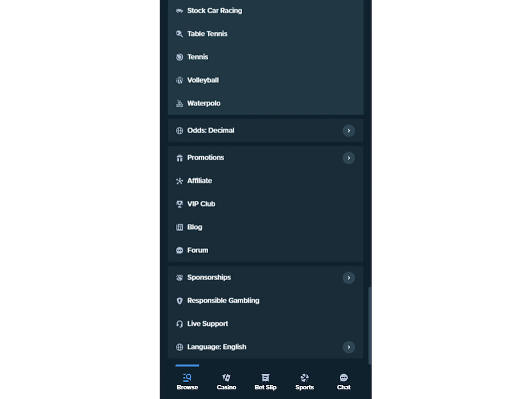This screenshot has height=399, width=532.
Task: Select the Sports tab
Action: coord(305,382)
